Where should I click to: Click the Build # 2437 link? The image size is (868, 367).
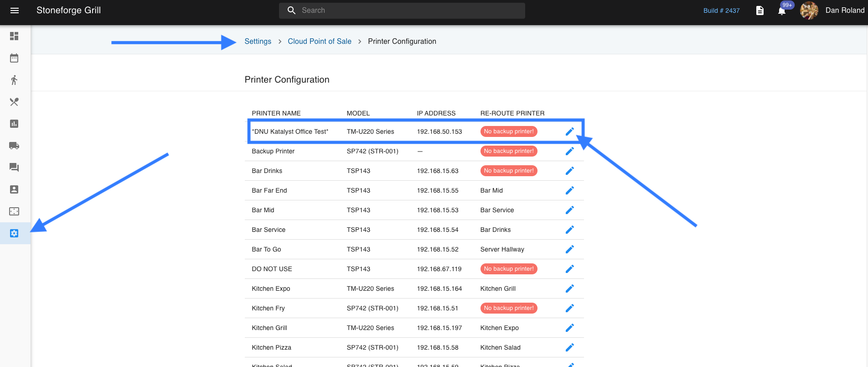click(721, 10)
